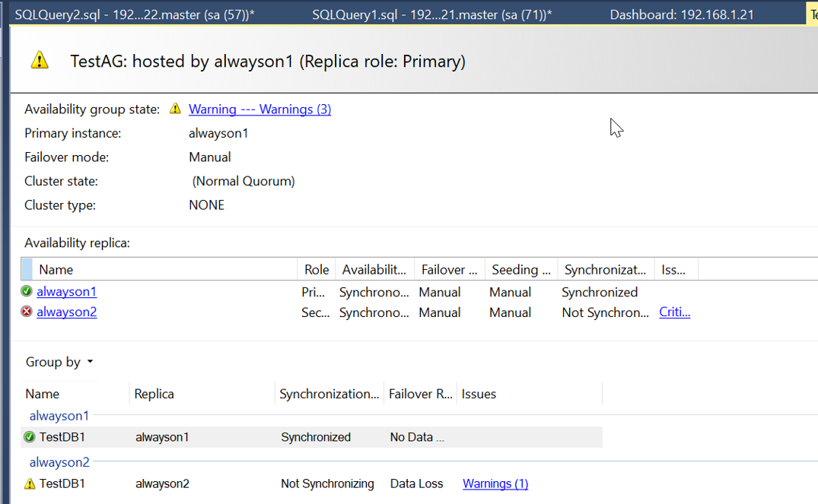Click green check icon for TestDB1 on alwayson1
This screenshot has height=504, width=818.
30,437
